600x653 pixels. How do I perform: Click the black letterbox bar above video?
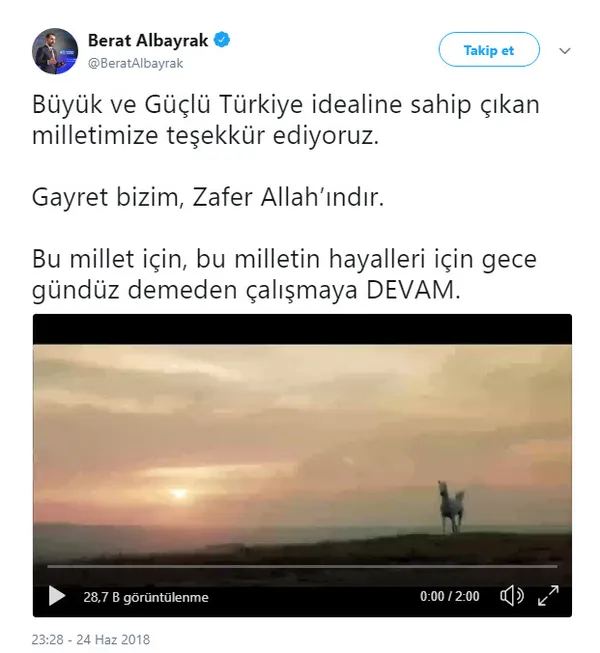(302, 329)
